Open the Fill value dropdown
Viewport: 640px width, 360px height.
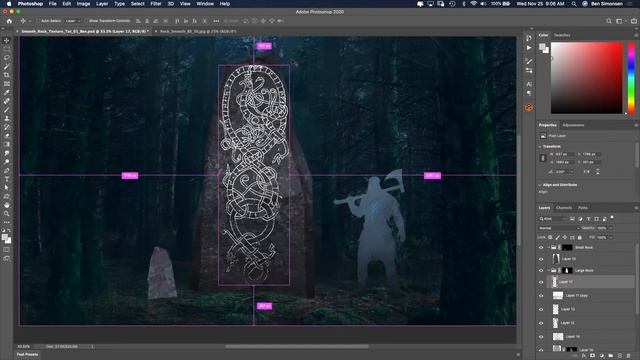611,237
